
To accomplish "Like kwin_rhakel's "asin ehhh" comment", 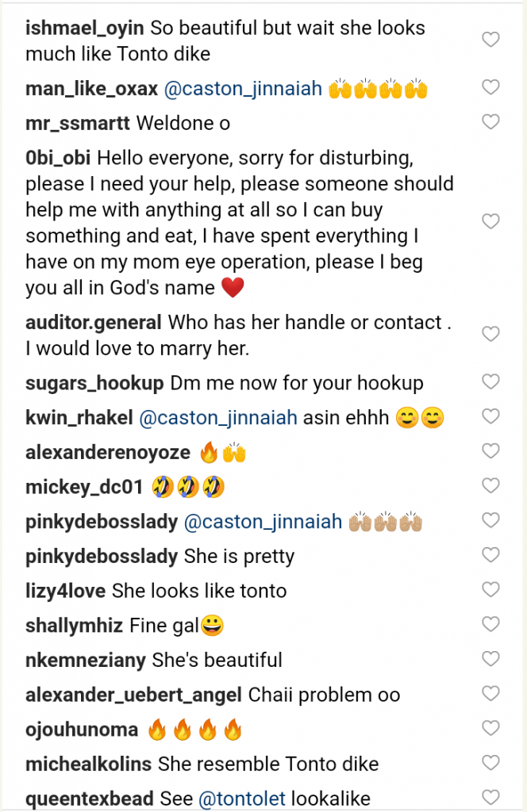I will [491, 417].
